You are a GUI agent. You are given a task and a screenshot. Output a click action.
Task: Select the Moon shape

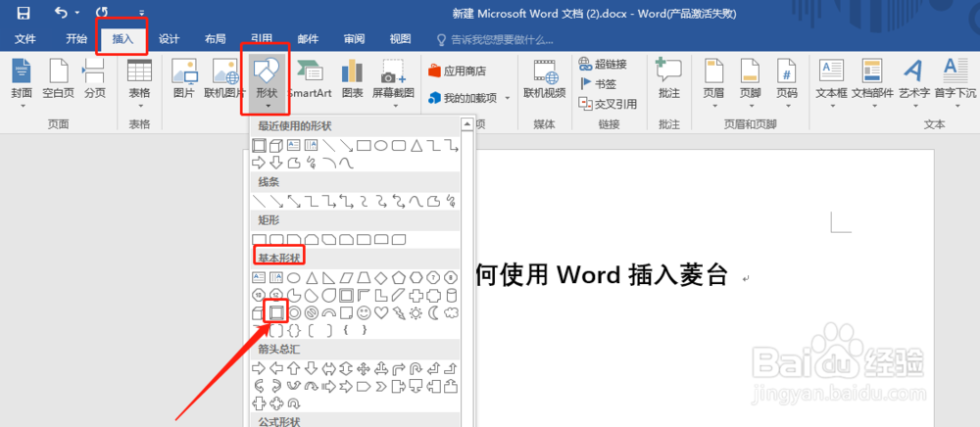coord(433,311)
